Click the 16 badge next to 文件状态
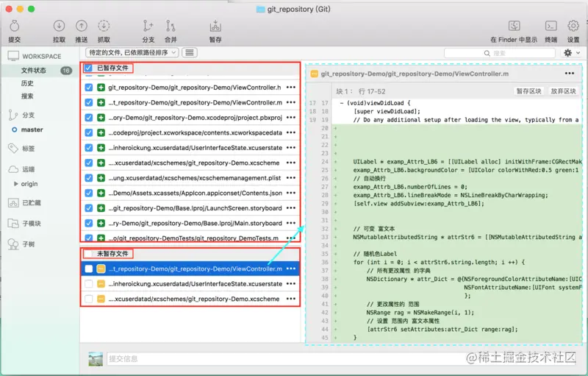Screen dimensions: 588x376 pos(66,70)
